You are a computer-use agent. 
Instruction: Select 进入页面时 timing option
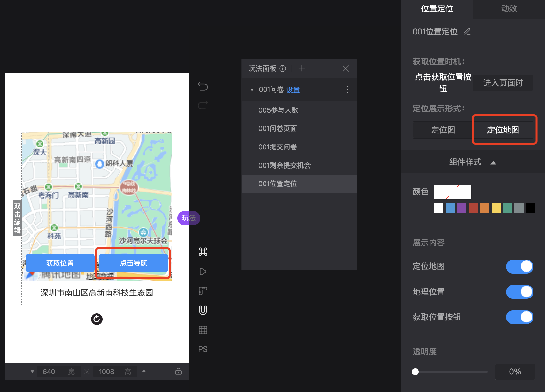[x=503, y=83]
